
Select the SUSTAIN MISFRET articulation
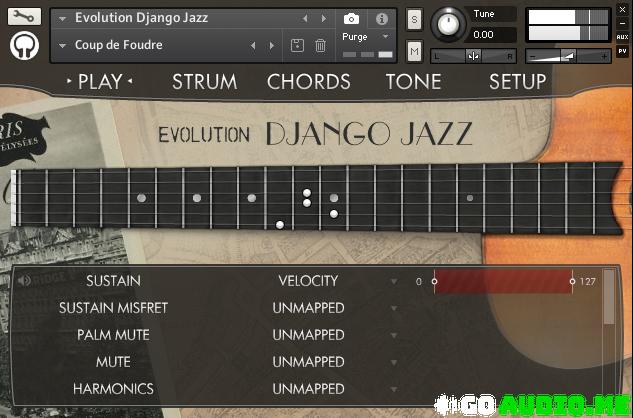113,308
